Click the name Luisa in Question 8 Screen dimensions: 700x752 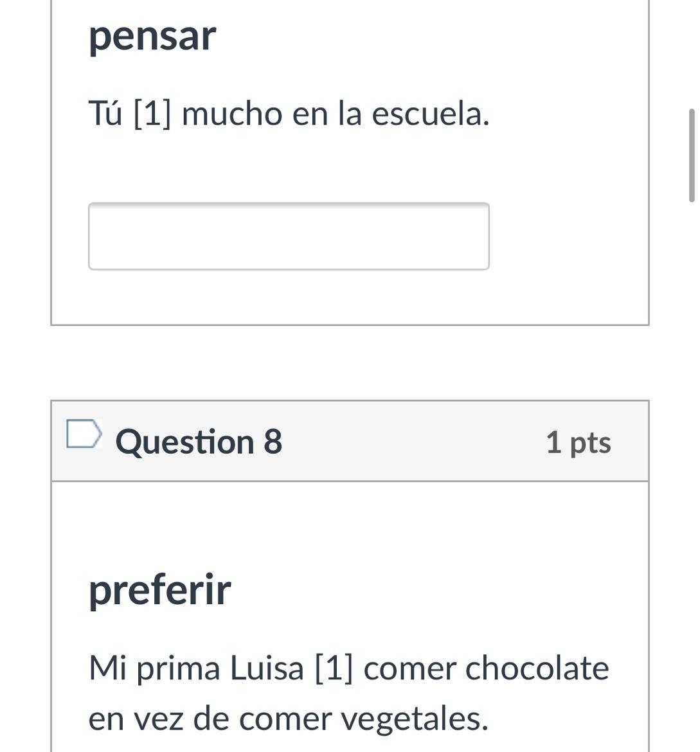point(267,668)
